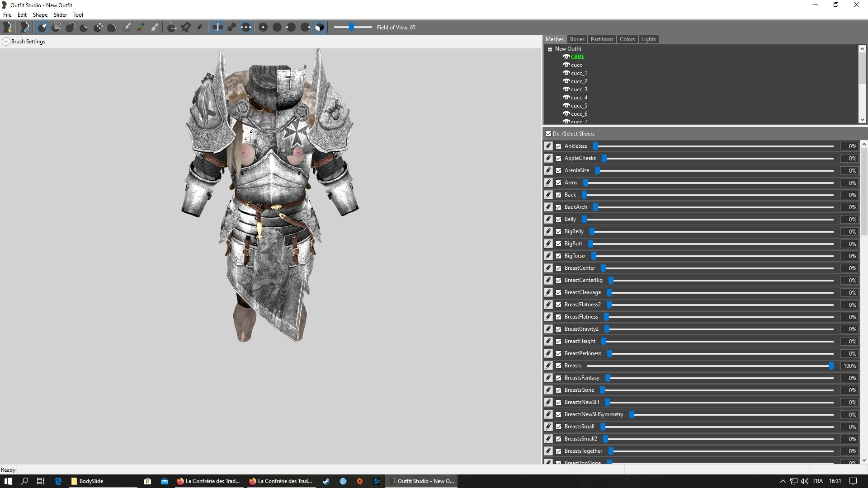Hide the cucc_3 mesh via eye icon
Viewport: 868px width, 488px height.
566,89
